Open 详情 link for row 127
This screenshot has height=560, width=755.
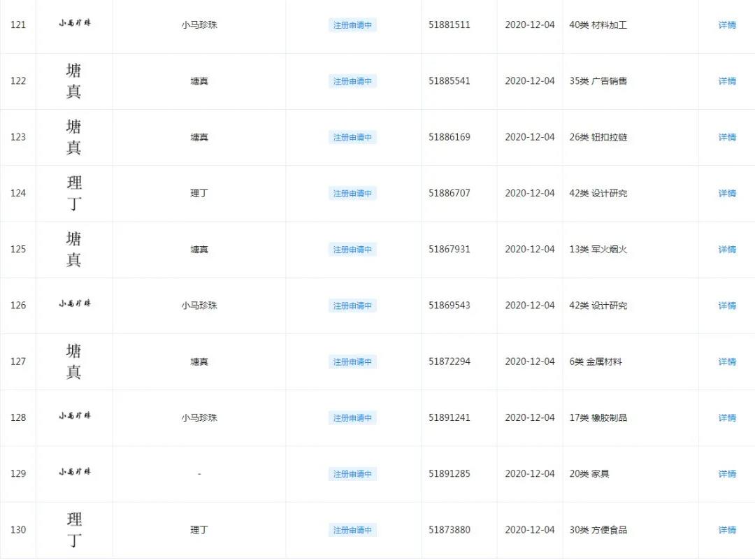click(727, 361)
